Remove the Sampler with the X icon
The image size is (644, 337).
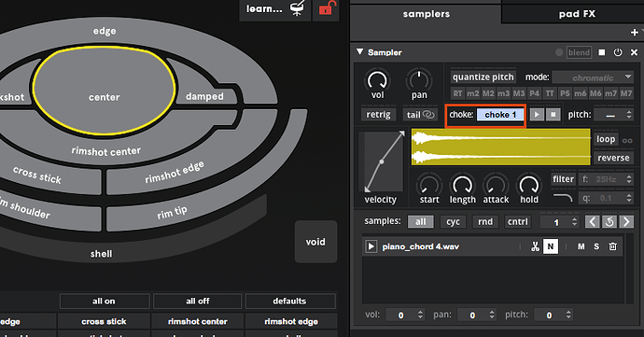(x=634, y=52)
